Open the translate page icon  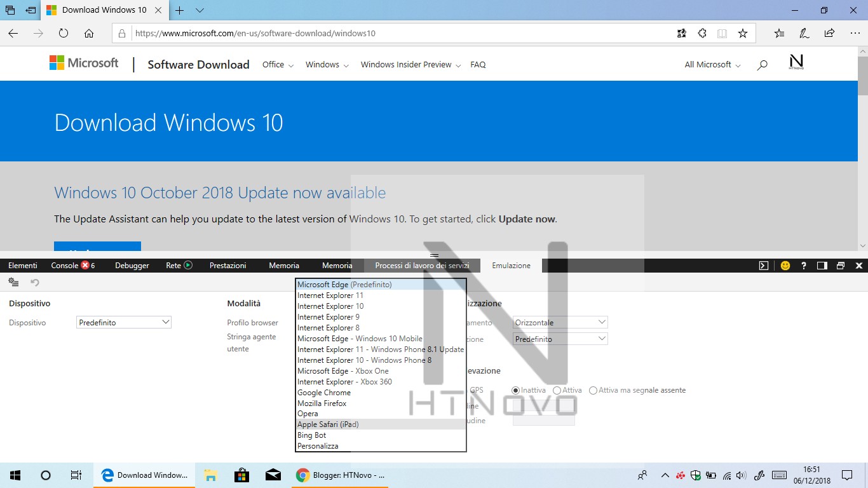(681, 33)
